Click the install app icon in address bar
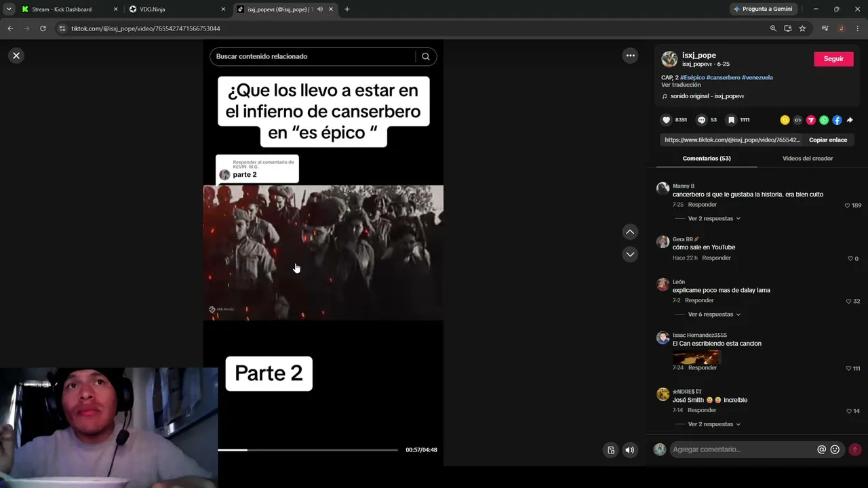This screenshot has width=868, height=488. [787, 28]
